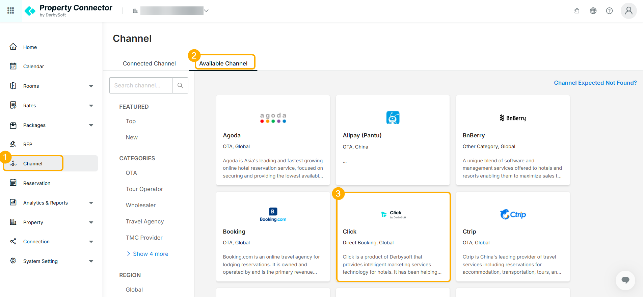Click the Rates sidebar icon
This screenshot has height=297, width=644.
tap(13, 105)
